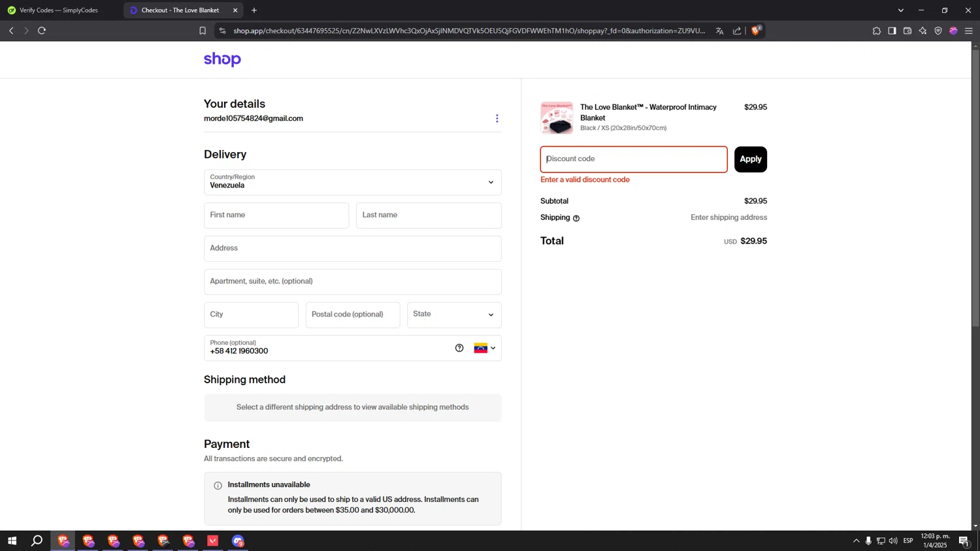
Task: Click the browser forward arrow
Action: [x=26, y=31]
